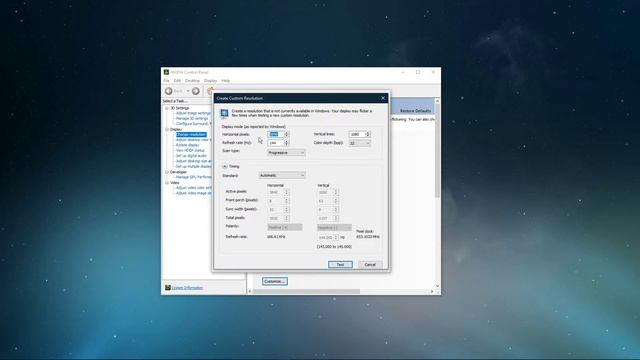This screenshot has height=360, width=640.
Task: Click the horizontal Active pixels spinner
Action: pyautogui.click(x=287, y=192)
